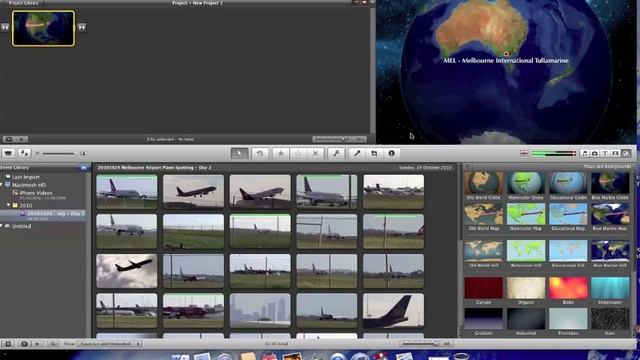Image resolution: width=640 pixels, height=360 pixels.
Task: Mark selection as favorite with filled star
Action: 280,153
